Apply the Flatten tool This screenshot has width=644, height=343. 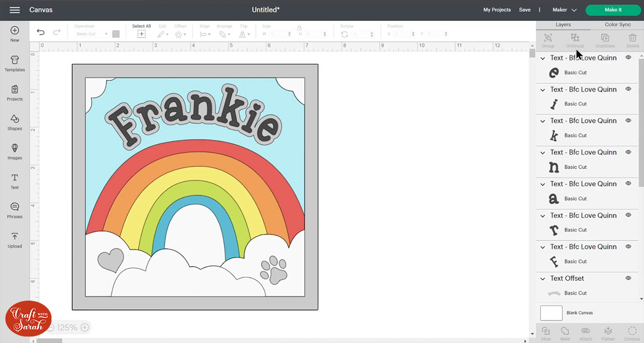608,331
